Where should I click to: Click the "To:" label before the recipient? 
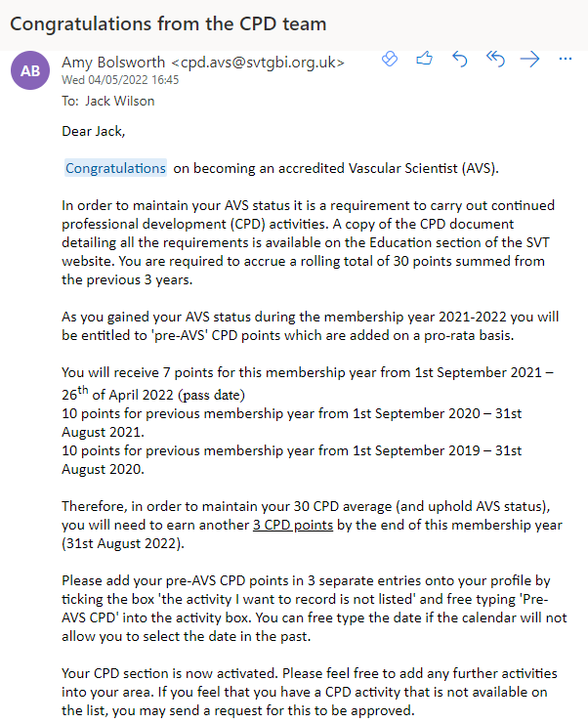pos(70,101)
